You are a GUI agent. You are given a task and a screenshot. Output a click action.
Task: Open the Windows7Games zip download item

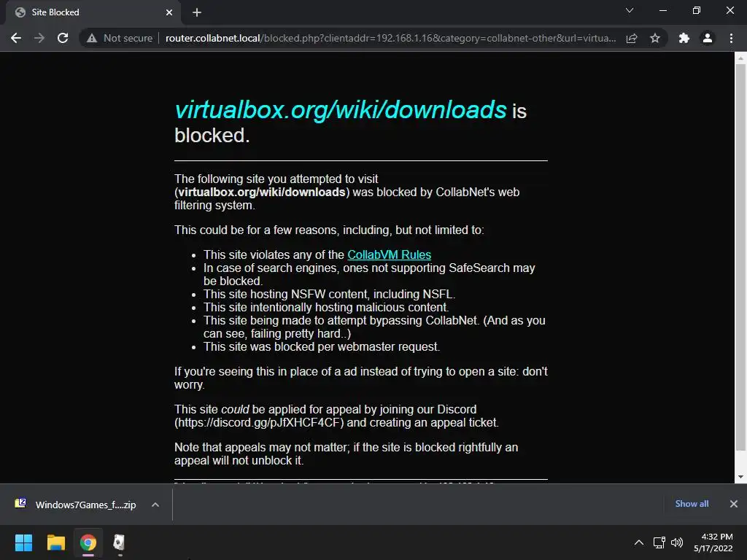[76, 505]
